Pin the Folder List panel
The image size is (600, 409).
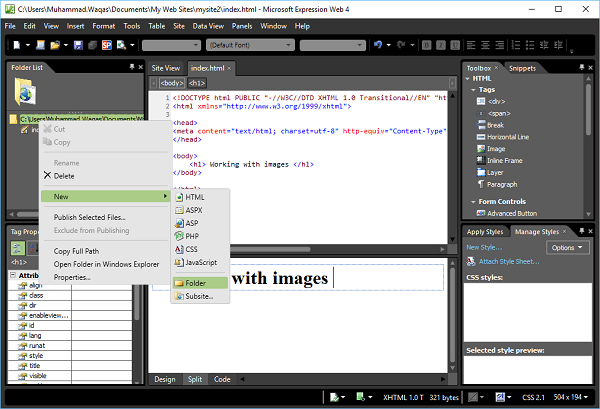pos(131,66)
